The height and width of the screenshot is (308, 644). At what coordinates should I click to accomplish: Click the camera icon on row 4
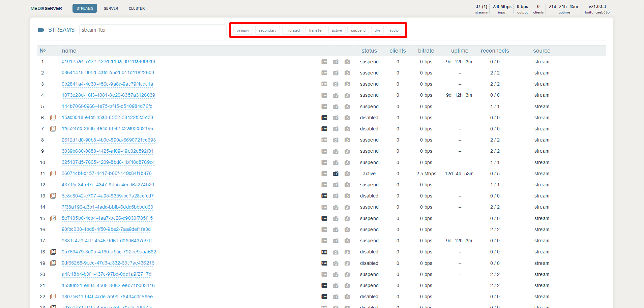click(x=335, y=95)
